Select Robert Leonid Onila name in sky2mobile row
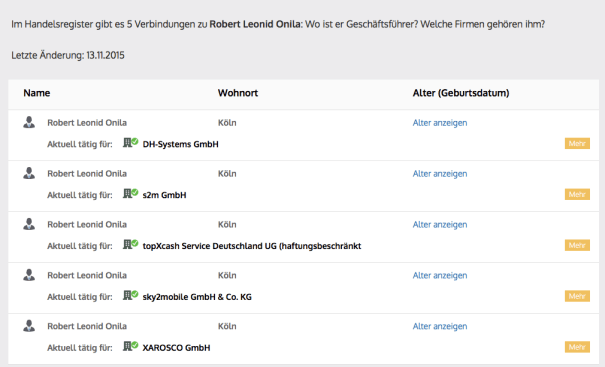Screen dimensions: 605x367 (x=87, y=276)
